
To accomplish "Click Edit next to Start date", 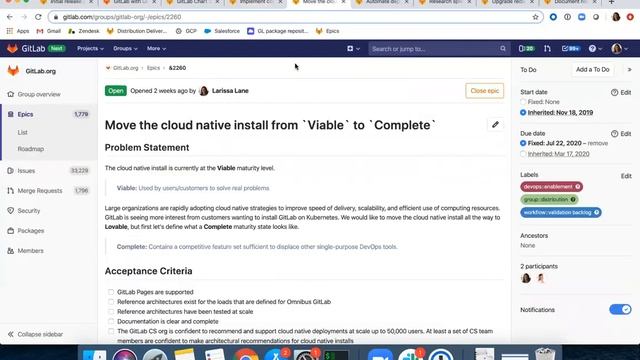I will coord(626,93).
